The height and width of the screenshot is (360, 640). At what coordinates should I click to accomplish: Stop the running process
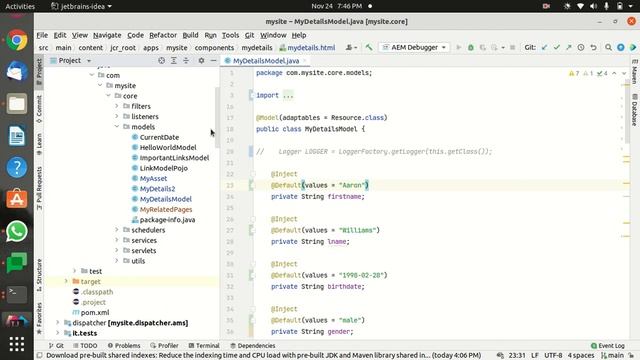(513, 47)
